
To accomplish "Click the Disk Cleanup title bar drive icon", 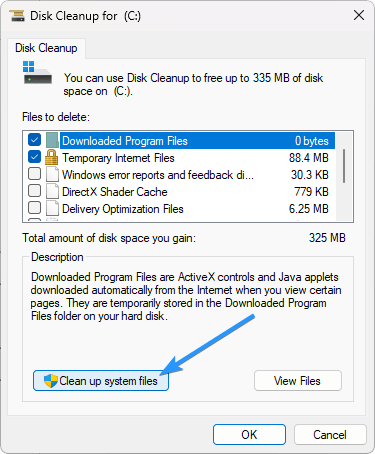I will pos(17,16).
